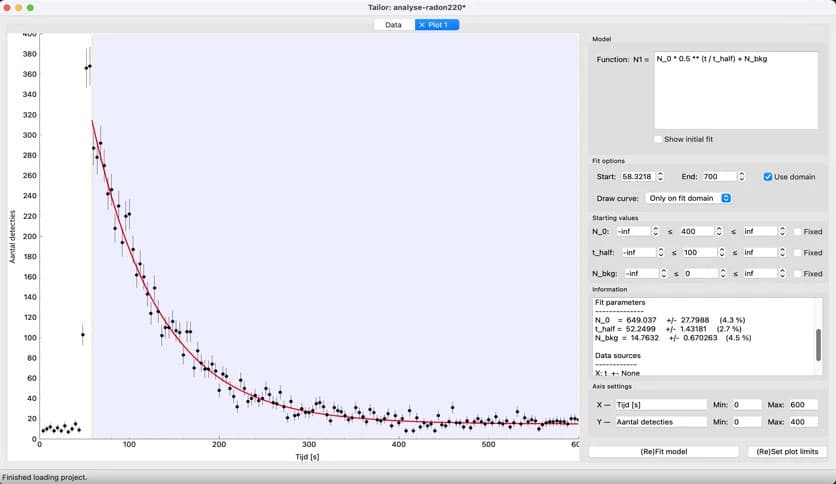Screen dimensions: 836x484
Task: Check Fixed for t_half parameter
Action: pyautogui.click(x=798, y=253)
